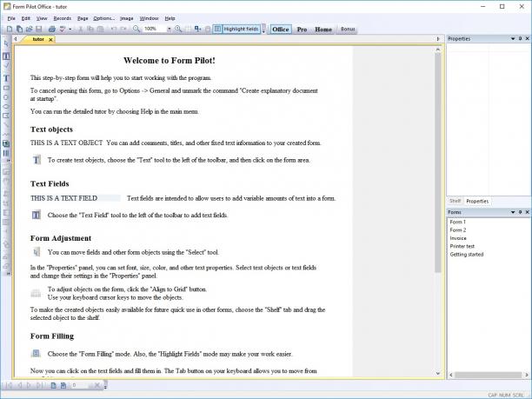The height and width of the screenshot is (399, 532).
Task: Switch to the Office edition button
Action: (x=280, y=30)
